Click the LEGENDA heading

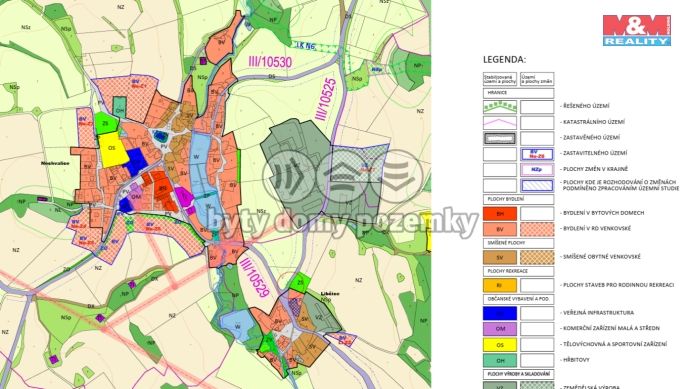(504, 60)
